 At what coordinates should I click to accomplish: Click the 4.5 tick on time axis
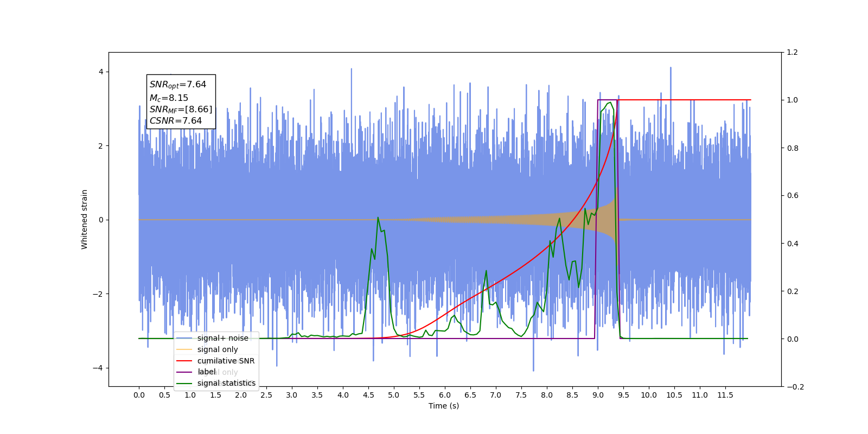coord(368,395)
